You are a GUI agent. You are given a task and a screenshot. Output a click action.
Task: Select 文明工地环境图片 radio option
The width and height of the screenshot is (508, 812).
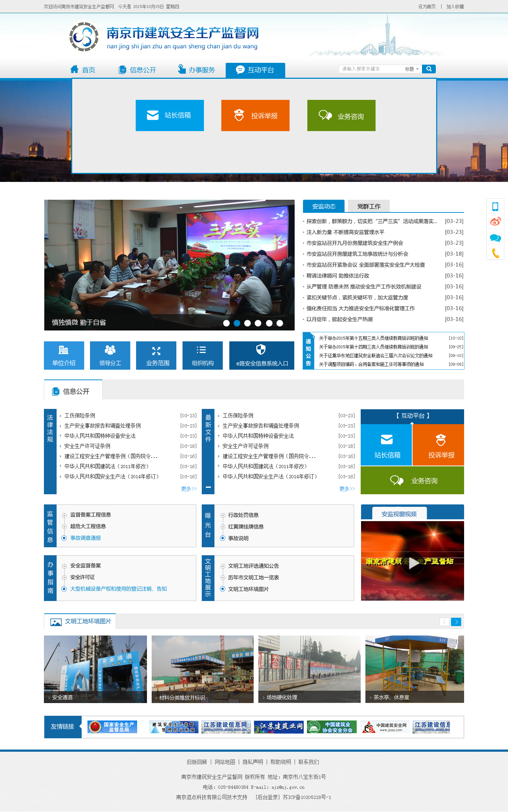223,589
